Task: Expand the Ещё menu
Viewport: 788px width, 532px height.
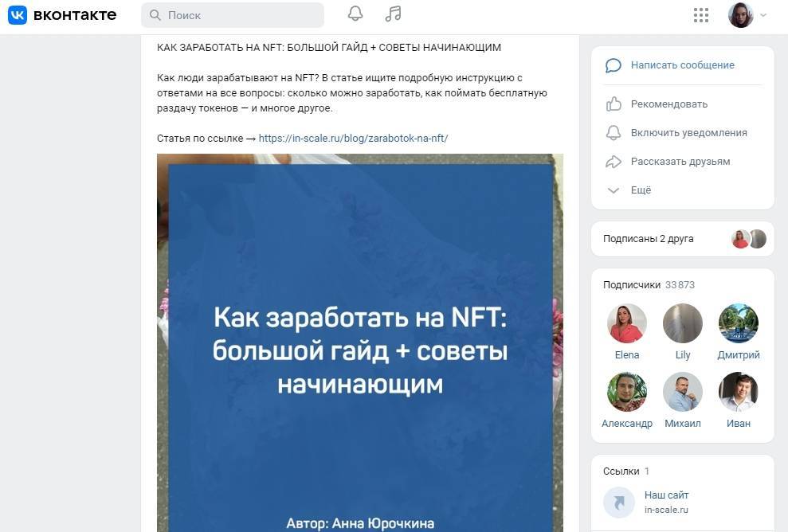Action: click(x=641, y=190)
